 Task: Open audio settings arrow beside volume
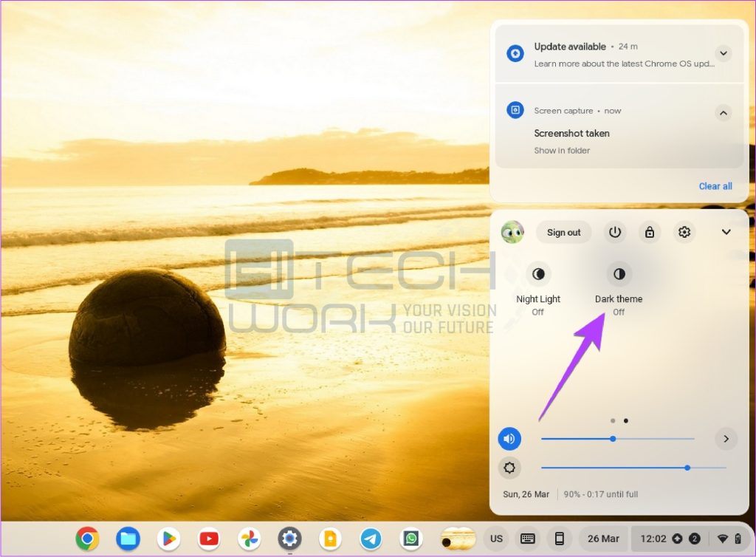tap(726, 439)
